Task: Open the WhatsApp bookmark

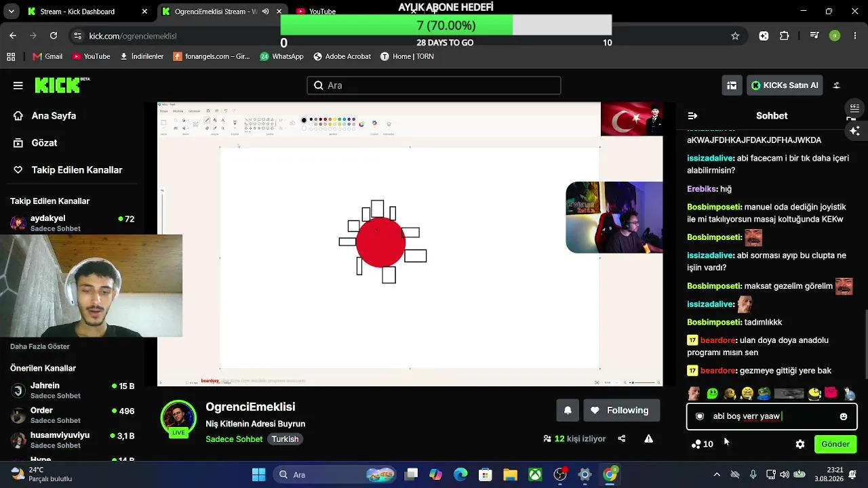Action: (281, 56)
